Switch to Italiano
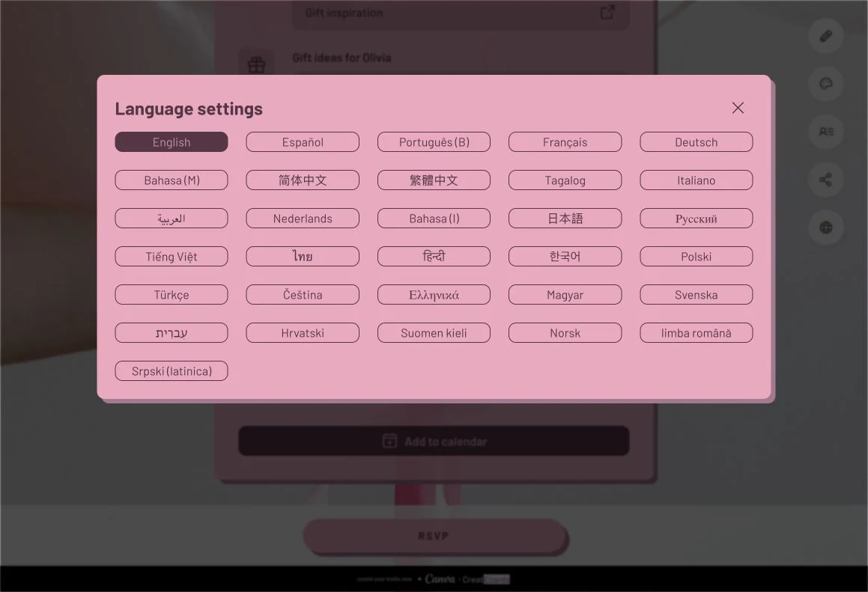Viewport: 868px width, 592px height. 696,180
